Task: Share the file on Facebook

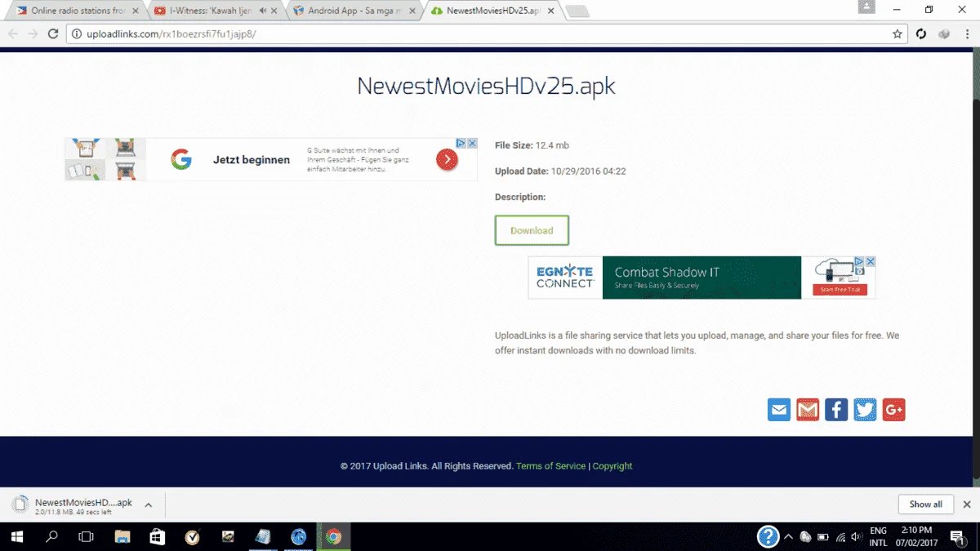Action: 836,410
